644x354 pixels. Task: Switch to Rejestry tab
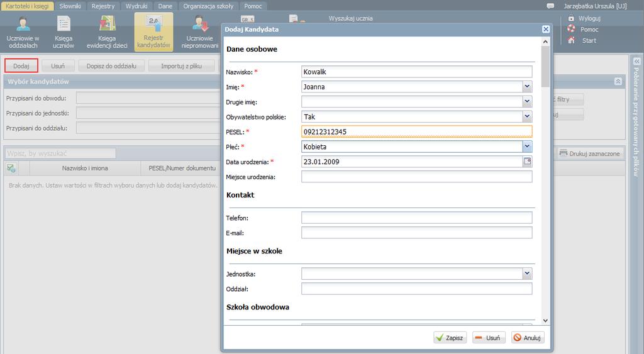coord(103,6)
